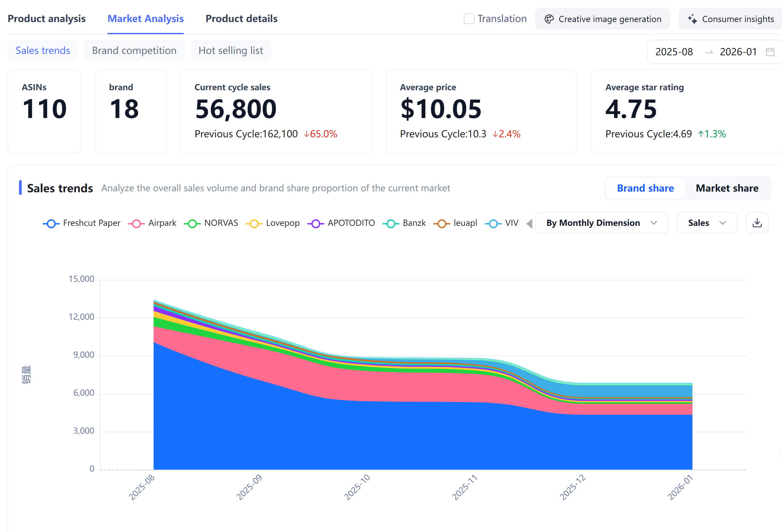Click the Hot selling list button
The image size is (782, 532).
(230, 51)
